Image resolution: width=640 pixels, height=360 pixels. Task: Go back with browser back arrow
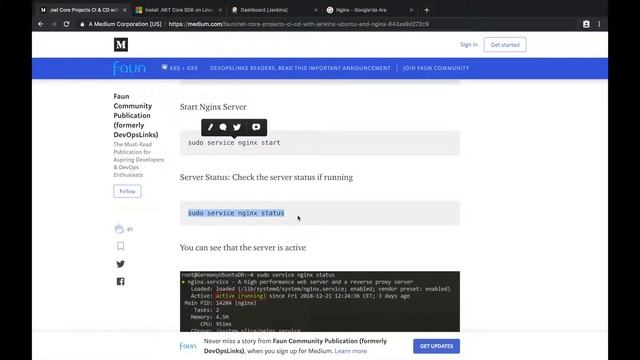point(41,24)
